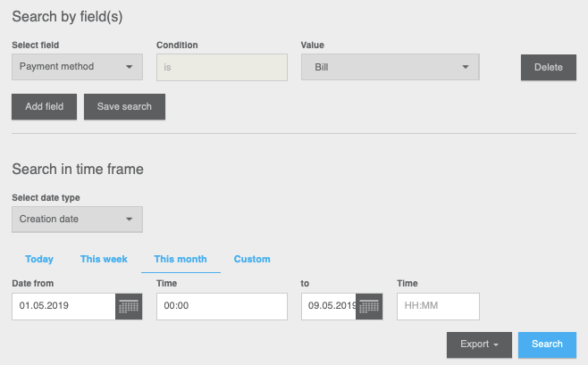Focus the 'to' date field showing 09.05.2019
Image resolution: width=588 pixels, height=365 pixels.
pyautogui.click(x=329, y=307)
